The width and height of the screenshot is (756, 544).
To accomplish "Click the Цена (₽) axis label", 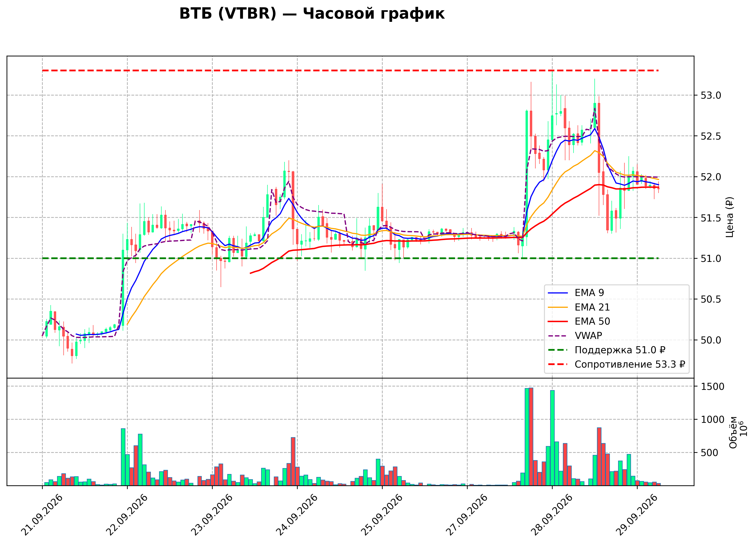I will [x=730, y=217].
